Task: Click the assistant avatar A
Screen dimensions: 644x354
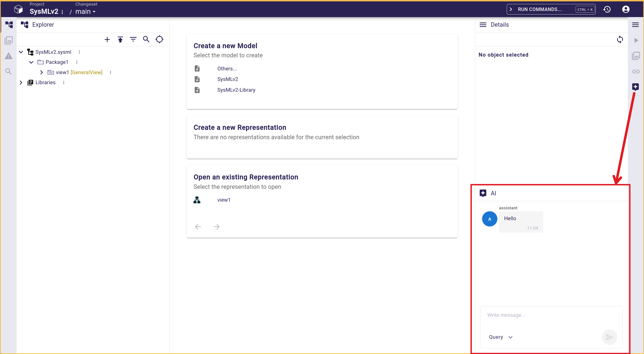Action: [x=489, y=219]
